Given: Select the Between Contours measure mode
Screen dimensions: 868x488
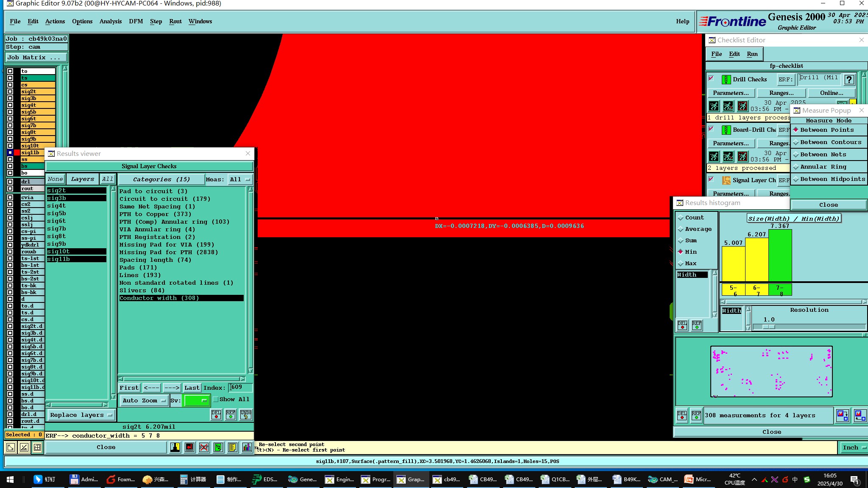Looking at the screenshot, I should point(828,142).
